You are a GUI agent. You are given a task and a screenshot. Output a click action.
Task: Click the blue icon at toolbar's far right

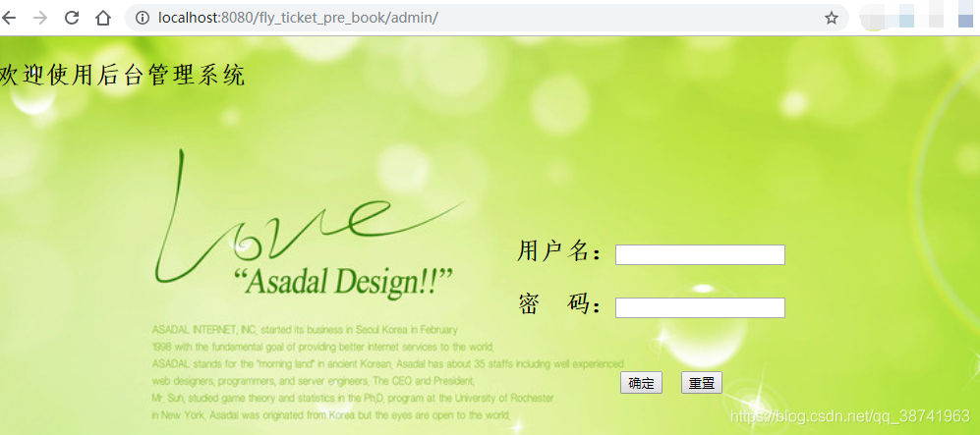(x=965, y=19)
